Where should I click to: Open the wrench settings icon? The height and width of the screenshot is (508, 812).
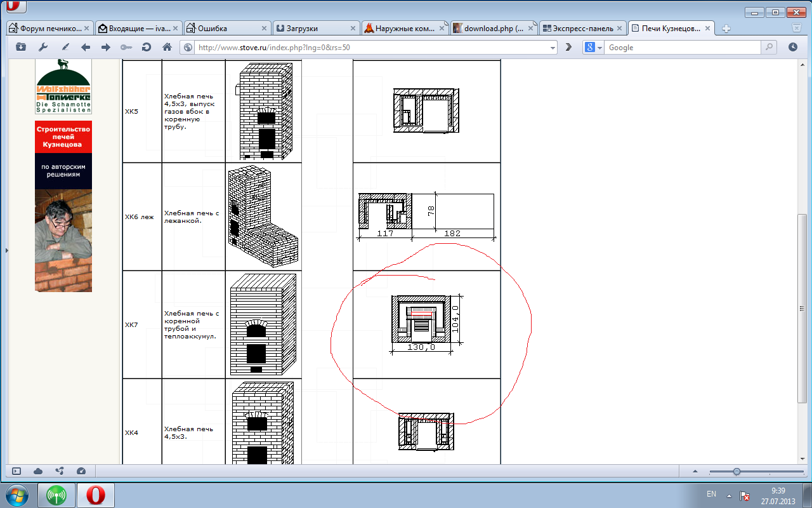tap(43, 47)
